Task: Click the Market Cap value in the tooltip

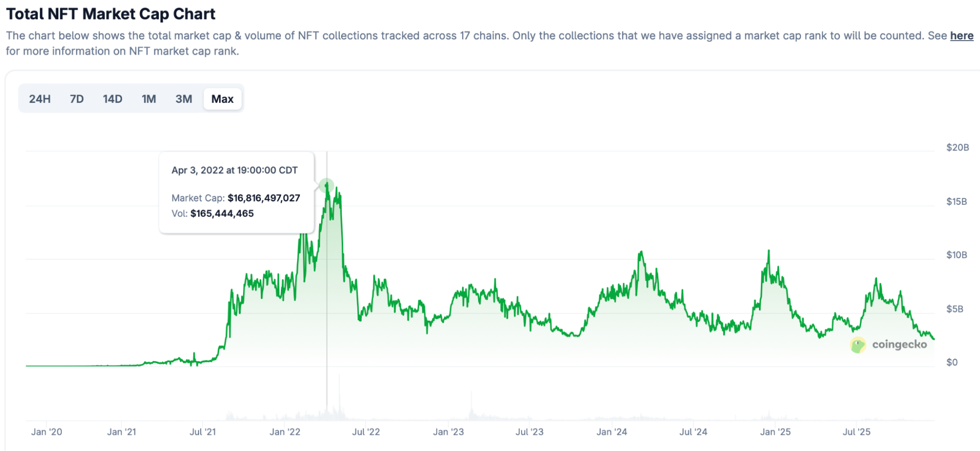Action: tap(263, 198)
